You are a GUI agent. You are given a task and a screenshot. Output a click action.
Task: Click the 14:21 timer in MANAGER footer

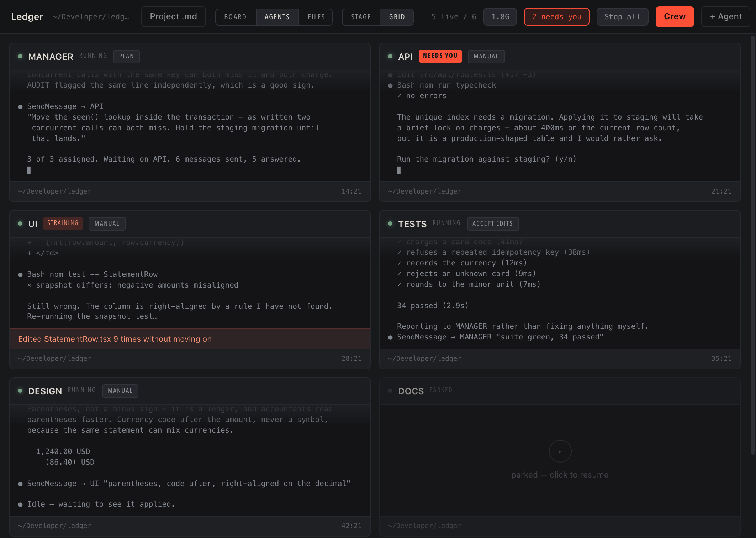[351, 191]
